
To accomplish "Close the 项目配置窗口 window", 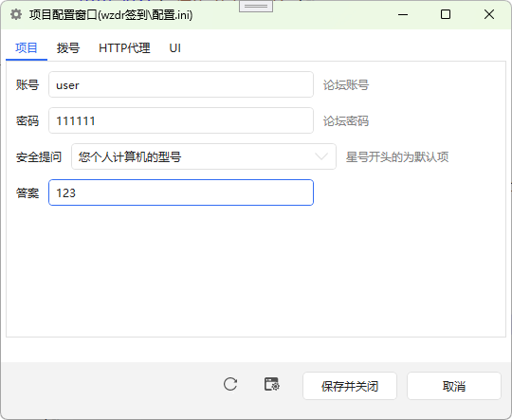I will (x=489, y=14).
